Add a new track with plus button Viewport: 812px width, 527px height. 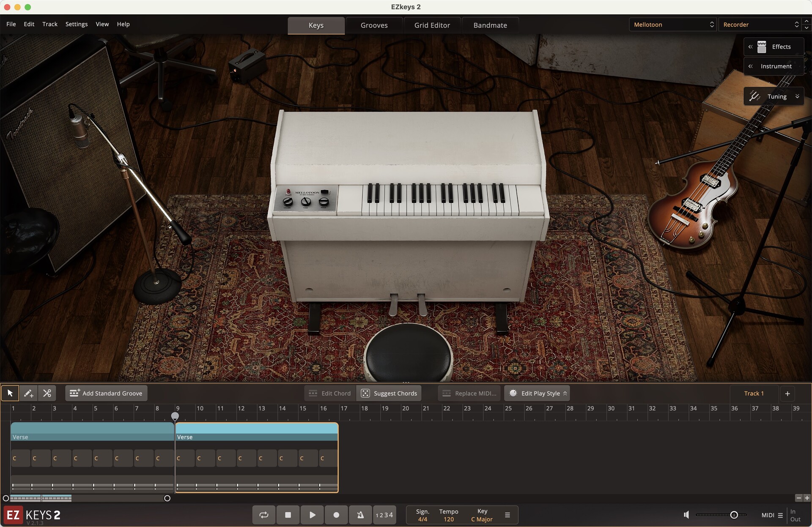coord(787,393)
